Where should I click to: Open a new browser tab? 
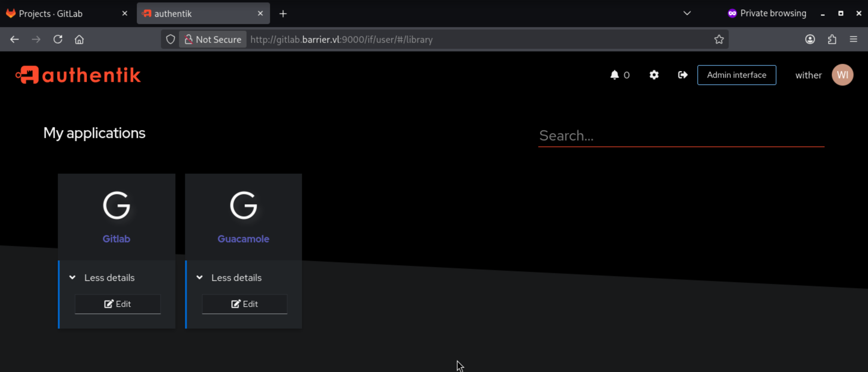[x=283, y=14]
